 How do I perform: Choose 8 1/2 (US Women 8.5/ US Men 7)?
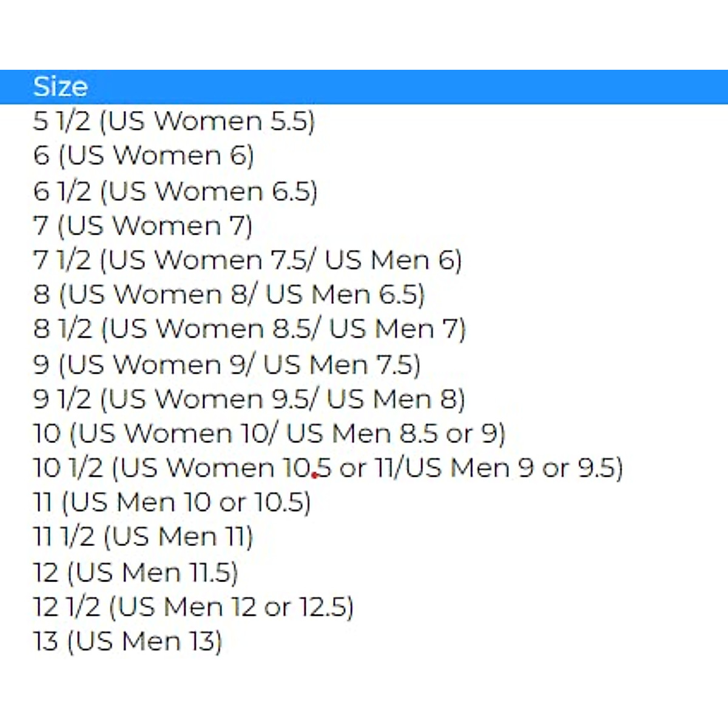[x=249, y=329]
